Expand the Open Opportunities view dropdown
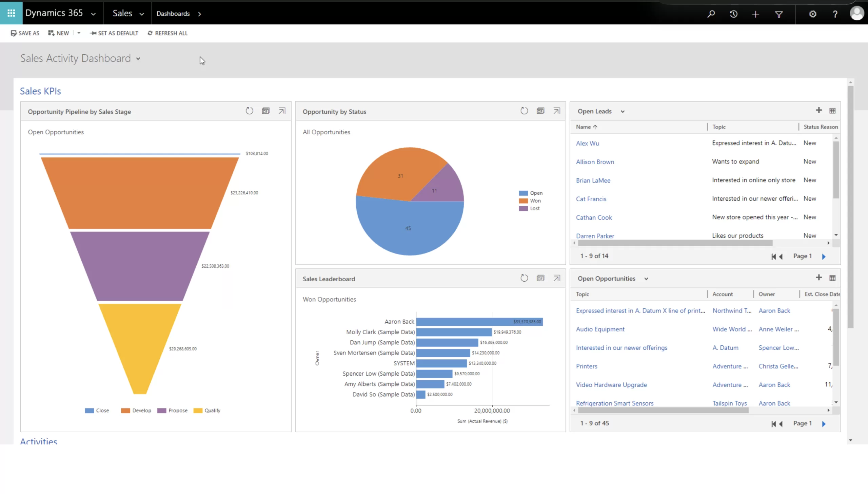 [646, 279]
